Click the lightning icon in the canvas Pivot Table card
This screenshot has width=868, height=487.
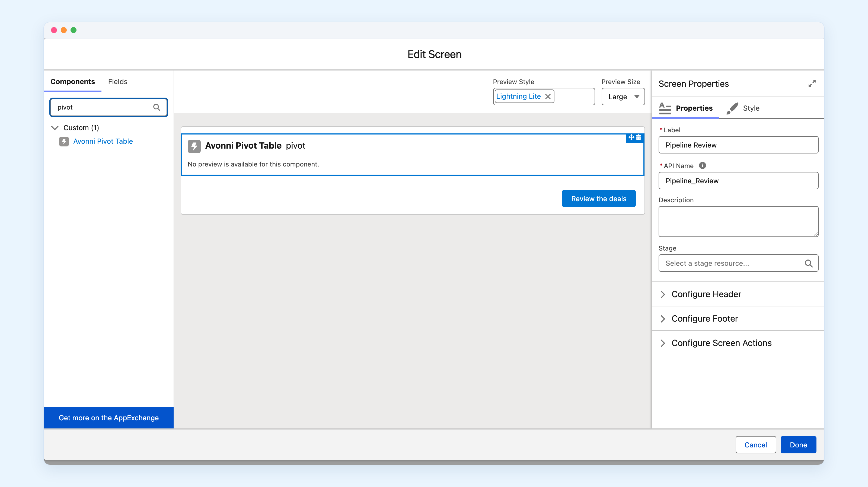tap(194, 146)
